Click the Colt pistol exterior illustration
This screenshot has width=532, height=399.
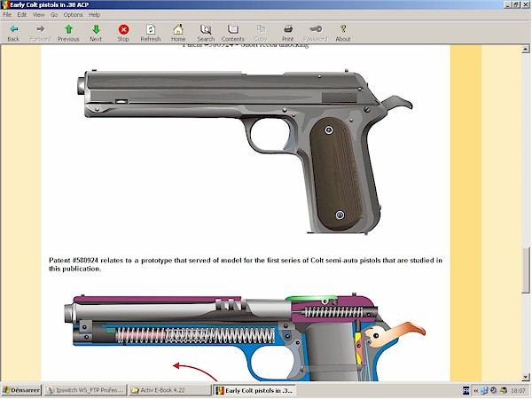tap(245, 151)
